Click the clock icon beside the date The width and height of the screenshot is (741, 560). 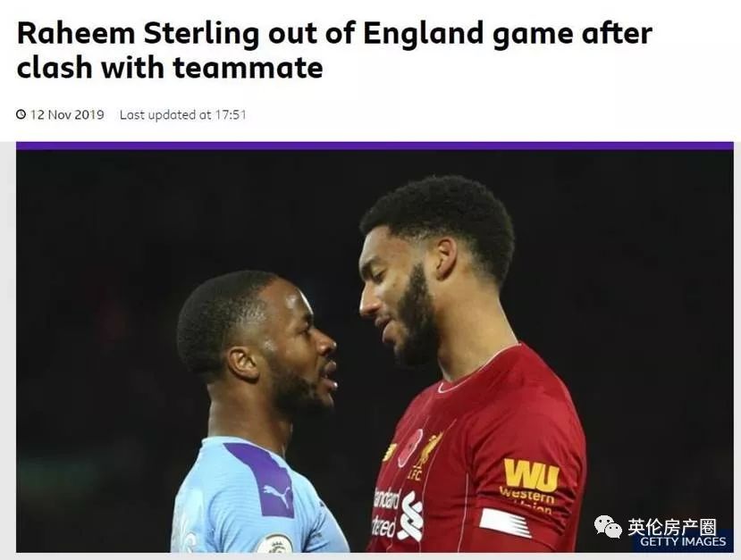click(21, 115)
